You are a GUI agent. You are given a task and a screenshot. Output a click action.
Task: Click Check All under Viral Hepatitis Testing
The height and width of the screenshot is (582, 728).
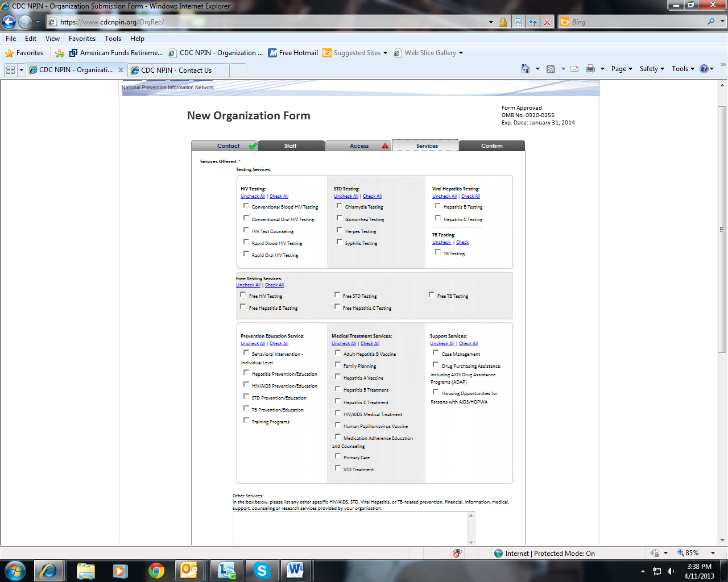pos(470,196)
